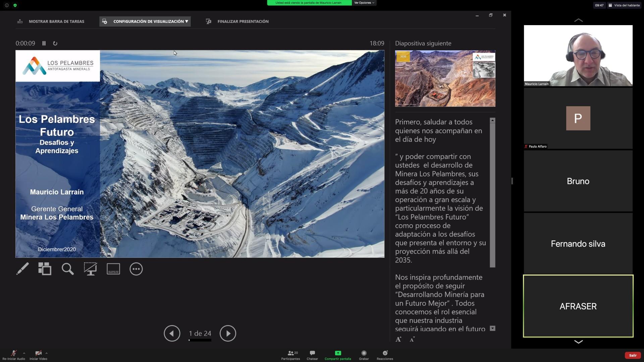Go to previous slide arrow
Screen dimensions: 644x362
pyautogui.click(x=172, y=334)
